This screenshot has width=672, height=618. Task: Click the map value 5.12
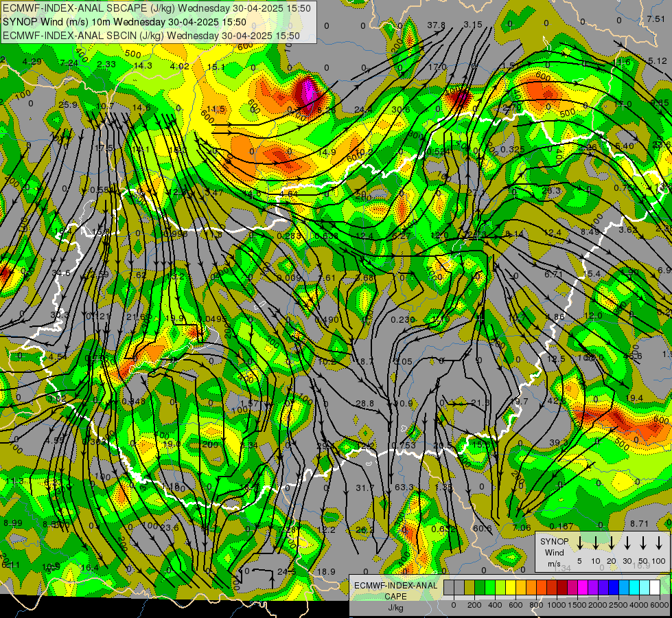658,61
